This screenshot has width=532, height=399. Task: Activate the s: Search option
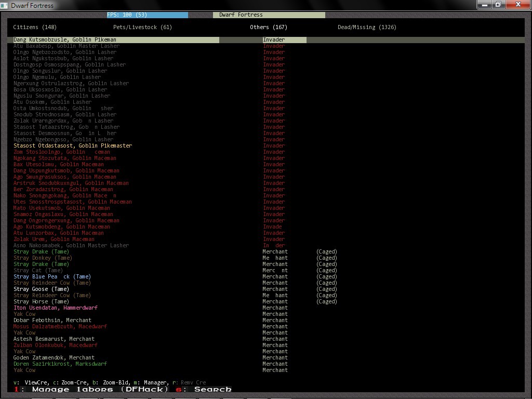click(204, 390)
